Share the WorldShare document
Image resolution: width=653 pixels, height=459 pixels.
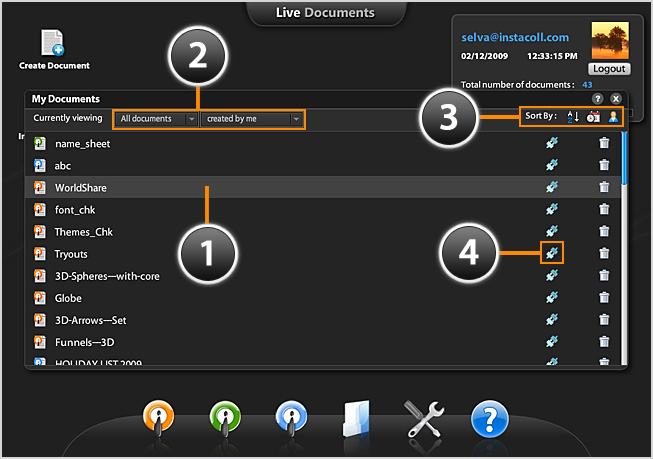pos(552,187)
